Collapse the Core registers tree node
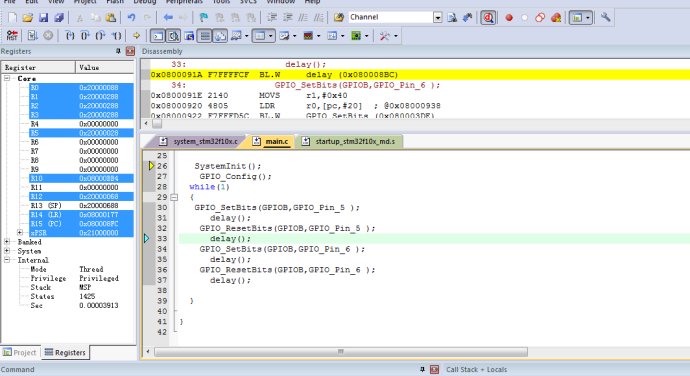The width and height of the screenshot is (690, 376). tap(7, 78)
